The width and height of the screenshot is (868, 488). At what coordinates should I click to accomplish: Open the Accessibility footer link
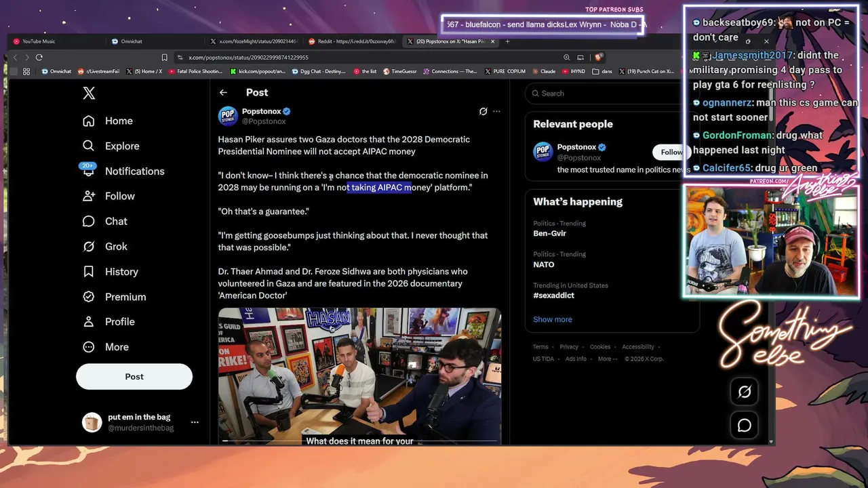(x=638, y=347)
